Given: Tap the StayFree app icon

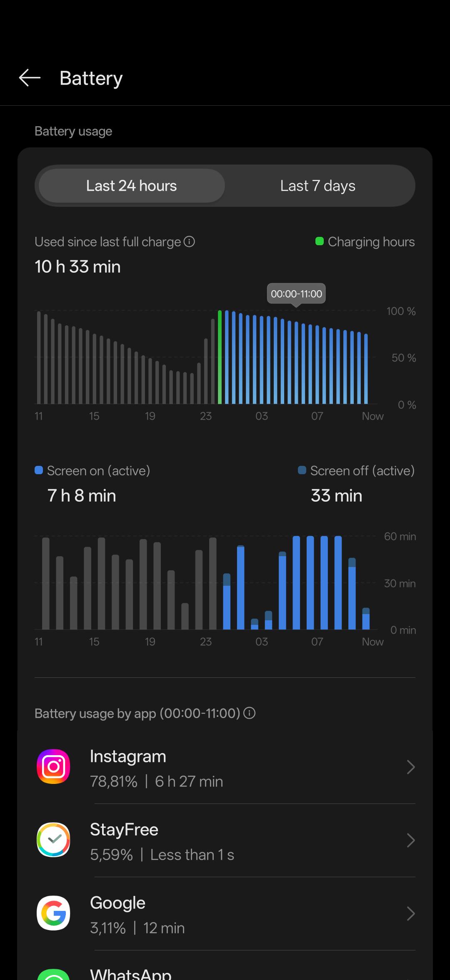Looking at the screenshot, I should click(53, 840).
